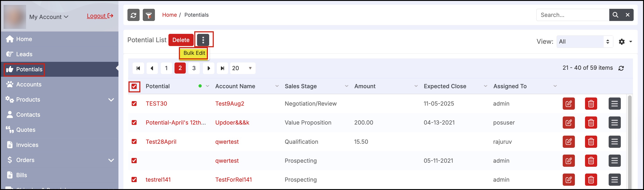Click the edit icon for TEST30 row
This screenshot has width=644, height=190.
[x=569, y=104]
